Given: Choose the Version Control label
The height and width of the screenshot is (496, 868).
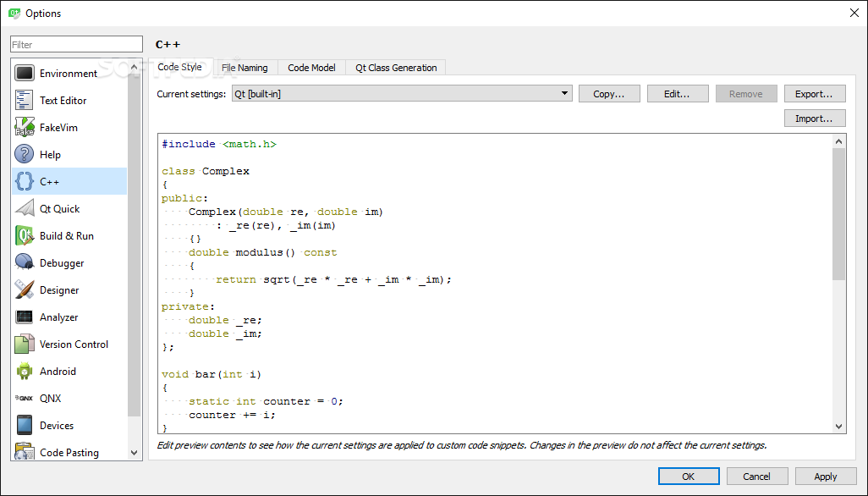Looking at the screenshot, I should [x=74, y=344].
